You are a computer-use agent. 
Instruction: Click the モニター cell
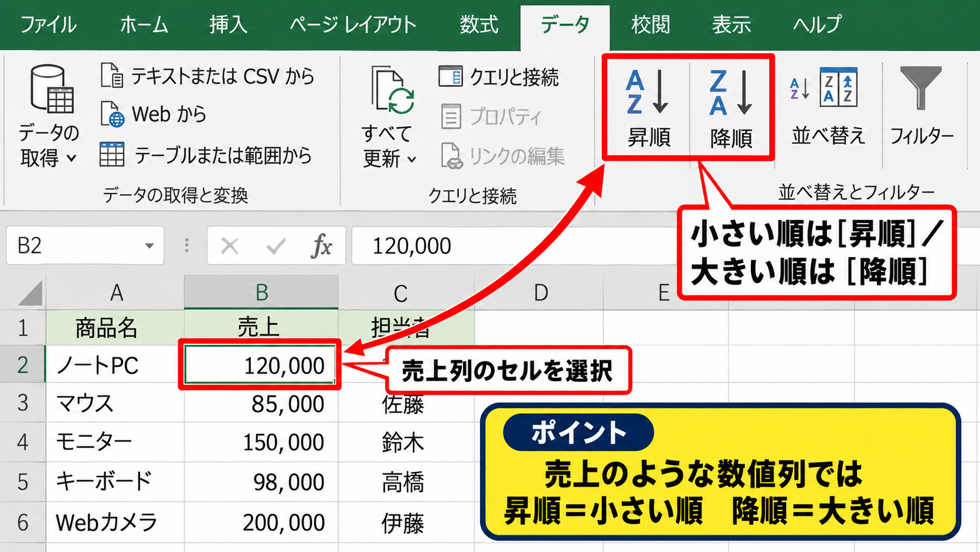(x=115, y=442)
